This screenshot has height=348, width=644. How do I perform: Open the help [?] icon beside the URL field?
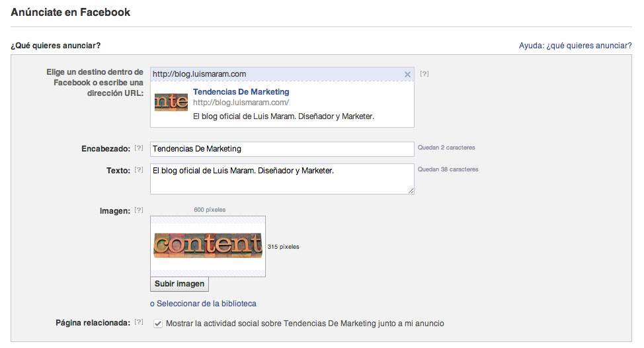point(424,74)
